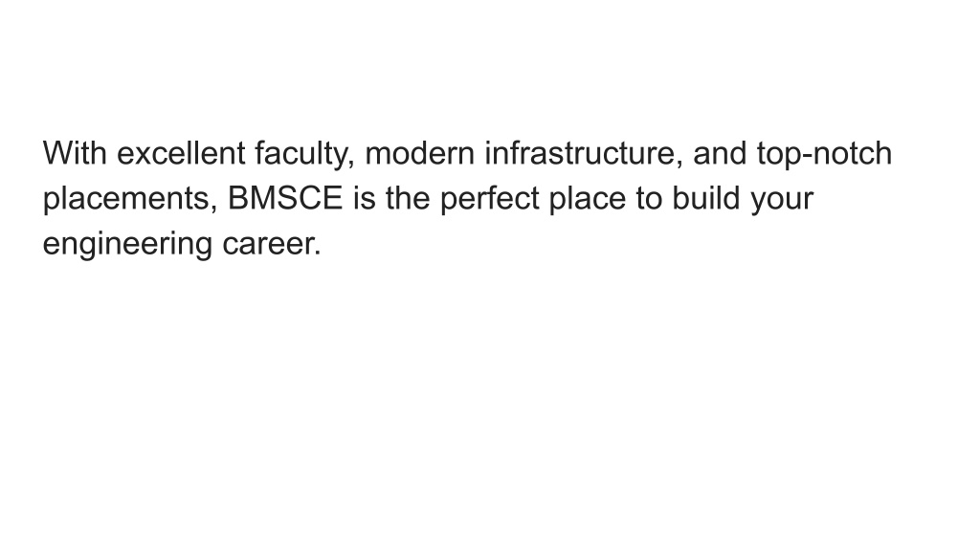Click the period ending the sentence
The height and width of the screenshot is (551, 980).
[x=318, y=253]
